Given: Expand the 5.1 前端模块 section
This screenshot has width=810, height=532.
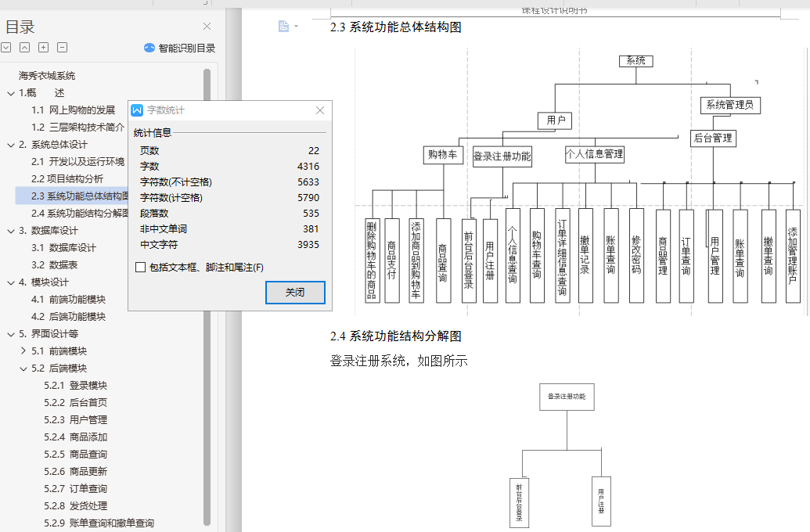Looking at the screenshot, I should (23, 350).
